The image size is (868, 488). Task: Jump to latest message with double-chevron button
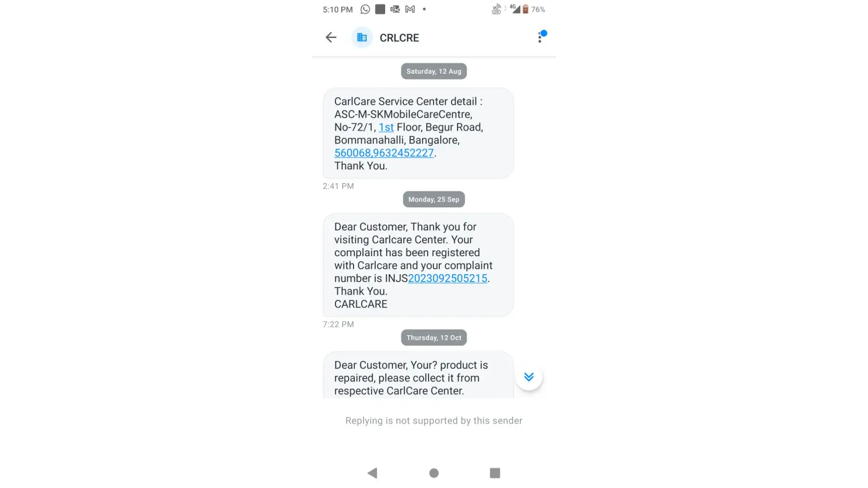point(529,377)
